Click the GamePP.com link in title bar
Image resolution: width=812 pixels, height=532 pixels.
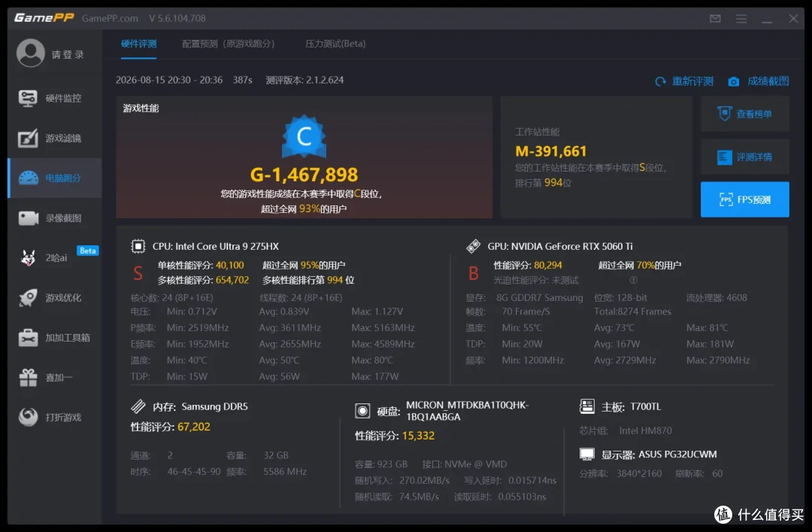coord(110,18)
